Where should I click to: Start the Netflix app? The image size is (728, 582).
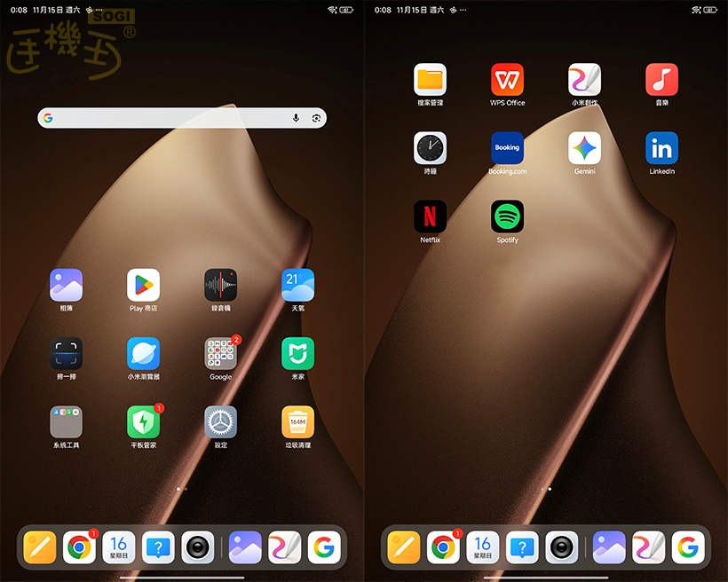(430, 217)
